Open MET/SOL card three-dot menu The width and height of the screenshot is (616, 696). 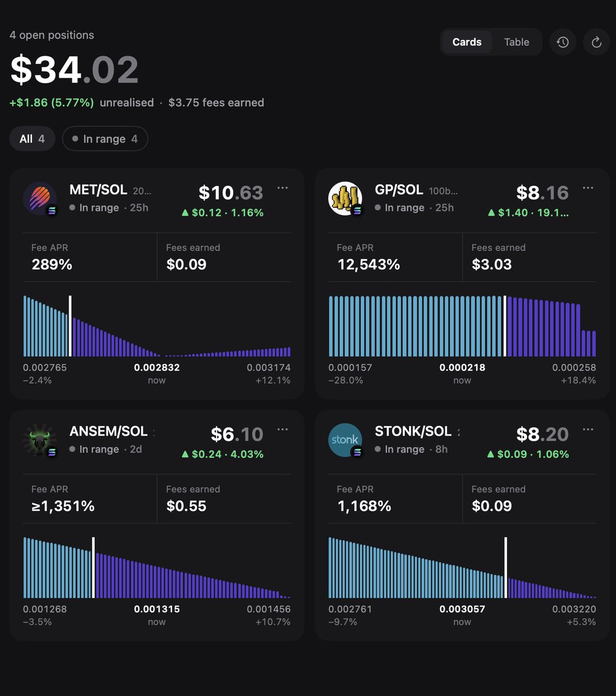pos(282,188)
